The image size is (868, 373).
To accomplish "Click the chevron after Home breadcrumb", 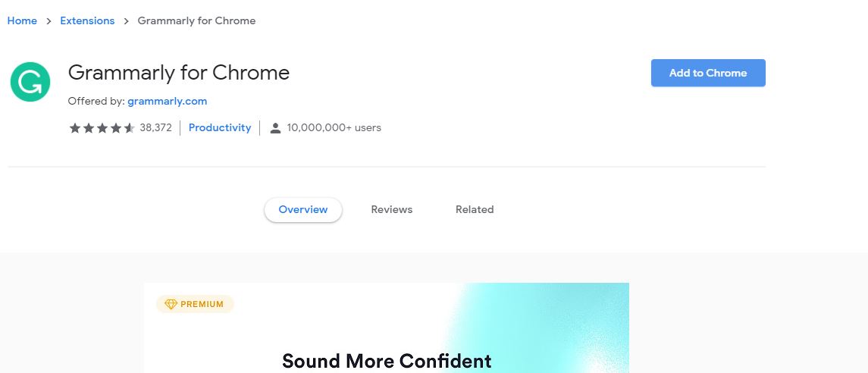I will click(49, 21).
